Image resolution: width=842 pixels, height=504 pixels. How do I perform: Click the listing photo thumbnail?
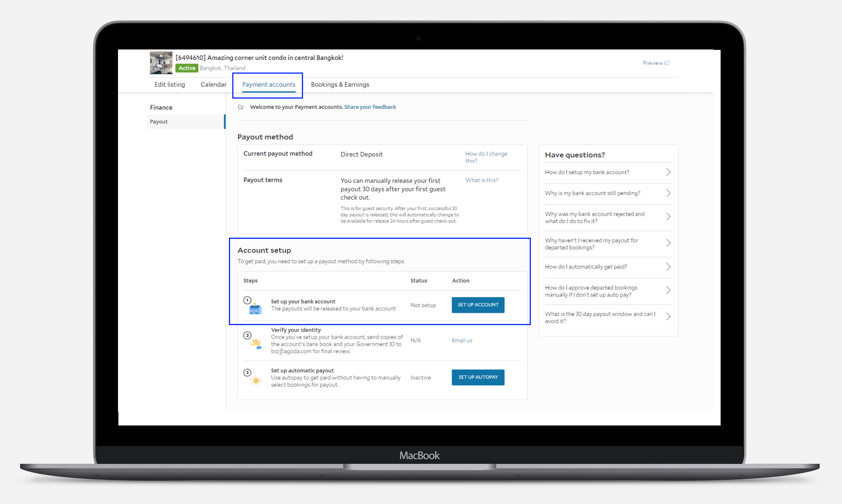coord(161,62)
